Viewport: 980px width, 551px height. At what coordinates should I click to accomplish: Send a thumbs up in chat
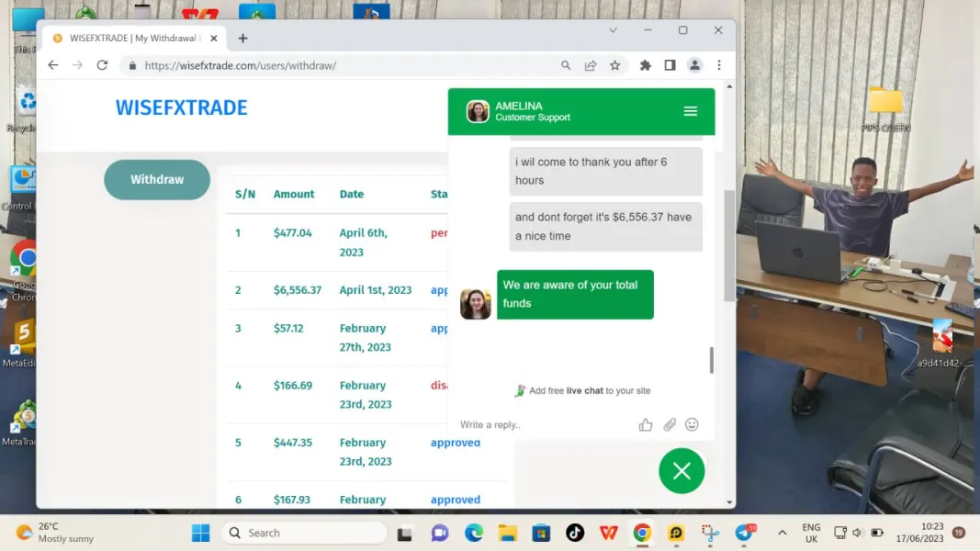coord(646,425)
